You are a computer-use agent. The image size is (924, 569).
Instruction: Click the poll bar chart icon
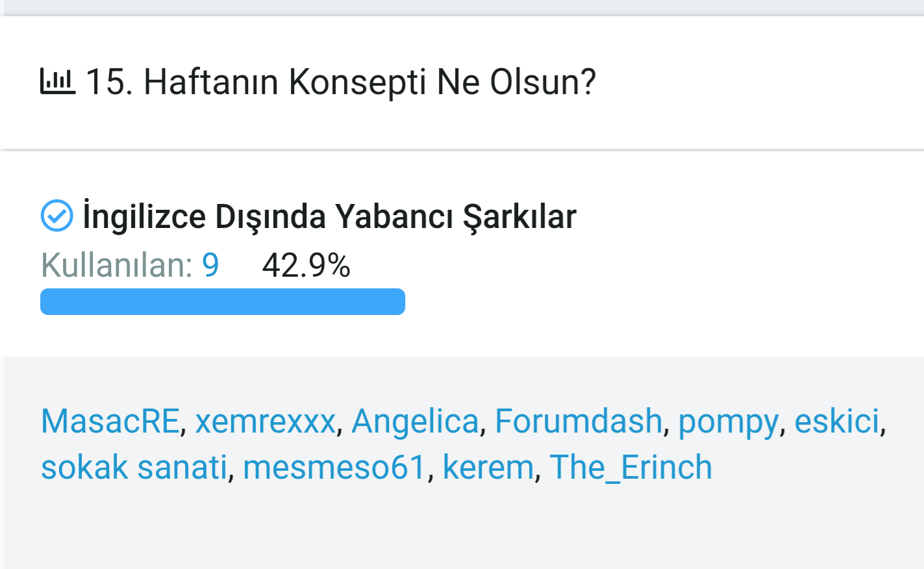(x=58, y=82)
